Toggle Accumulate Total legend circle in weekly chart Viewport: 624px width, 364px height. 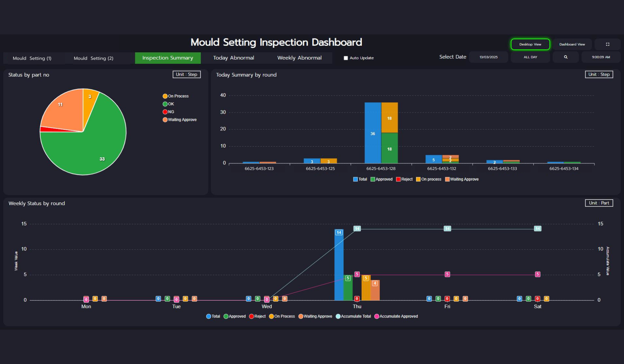(x=338, y=317)
